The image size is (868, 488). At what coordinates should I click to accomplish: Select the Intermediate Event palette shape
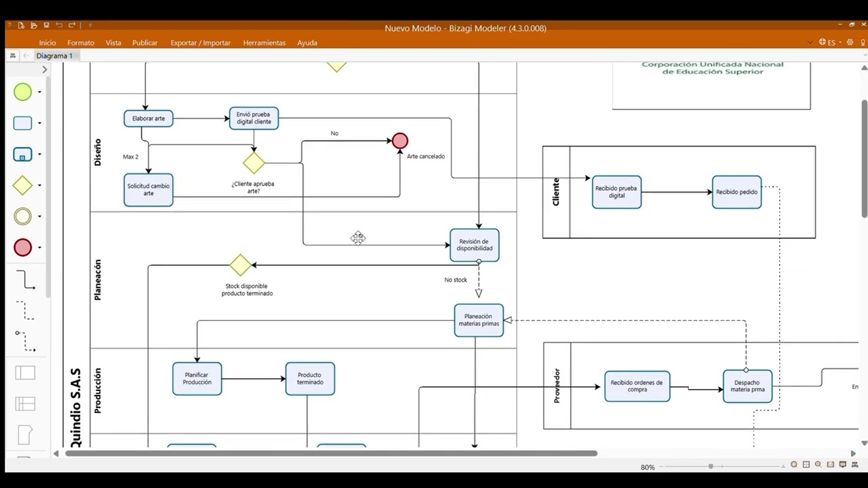pos(22,216)
